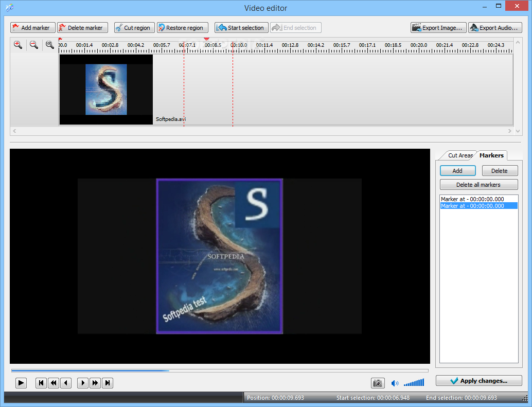Click the Position 00:00:09.693 status text

tap(275, 398)
